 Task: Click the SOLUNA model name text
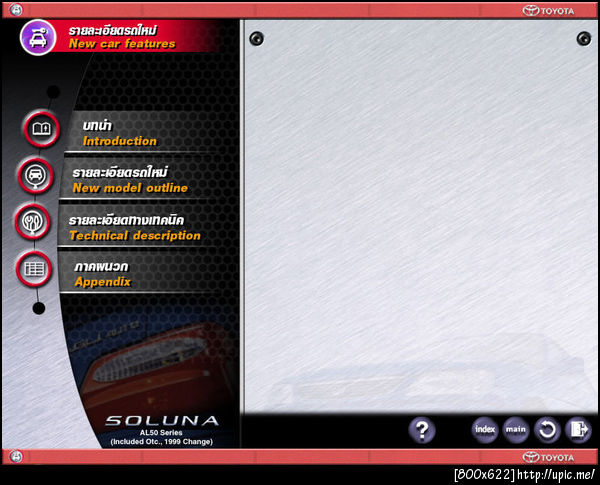coord(162,421)
